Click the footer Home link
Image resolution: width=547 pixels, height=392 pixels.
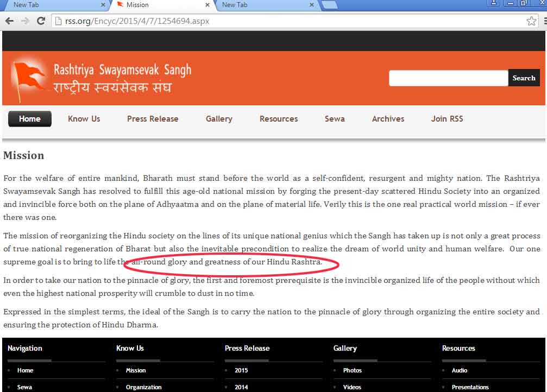click(x=25, y=370)
